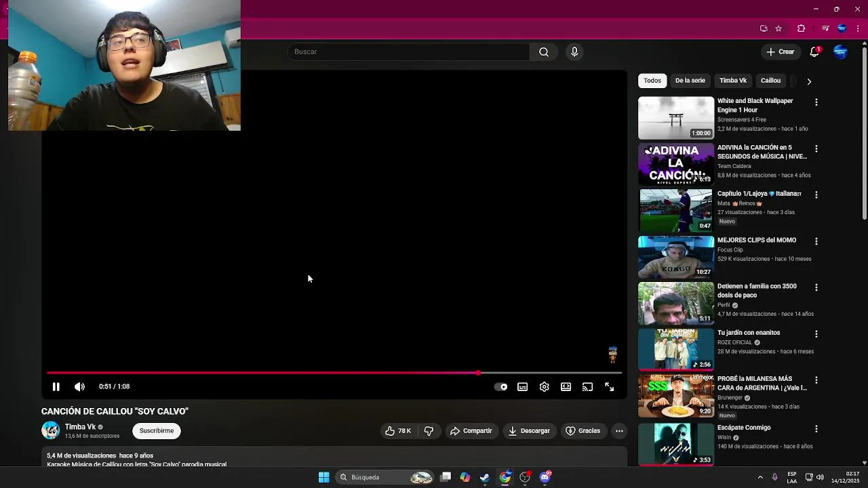
Task: Select the Caillou filter chip
Action: pyautogui.click(x=770, y=81)
